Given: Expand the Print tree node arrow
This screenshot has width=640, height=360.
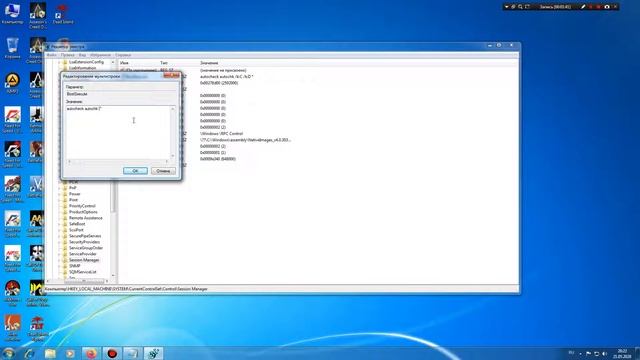Looking at the screenshot, I should pos(60,200).
